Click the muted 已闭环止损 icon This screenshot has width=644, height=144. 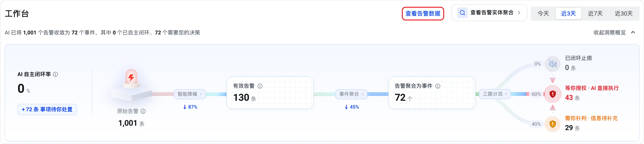click(553, 64)
